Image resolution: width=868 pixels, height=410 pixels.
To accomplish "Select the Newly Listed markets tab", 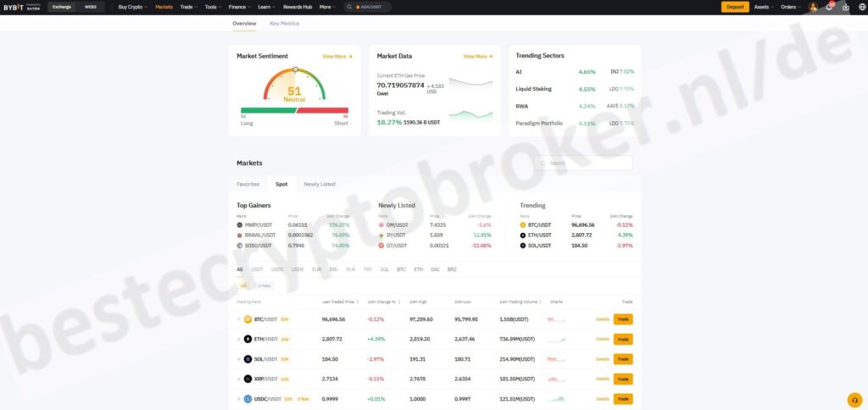I will click(x=320, y=184).
